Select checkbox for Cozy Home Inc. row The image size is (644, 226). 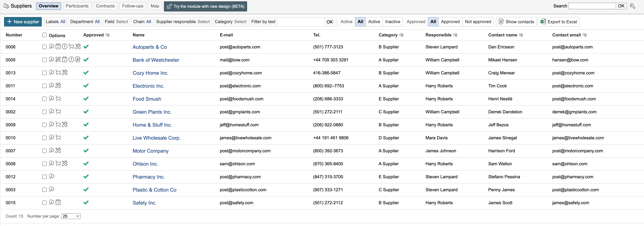44,73
